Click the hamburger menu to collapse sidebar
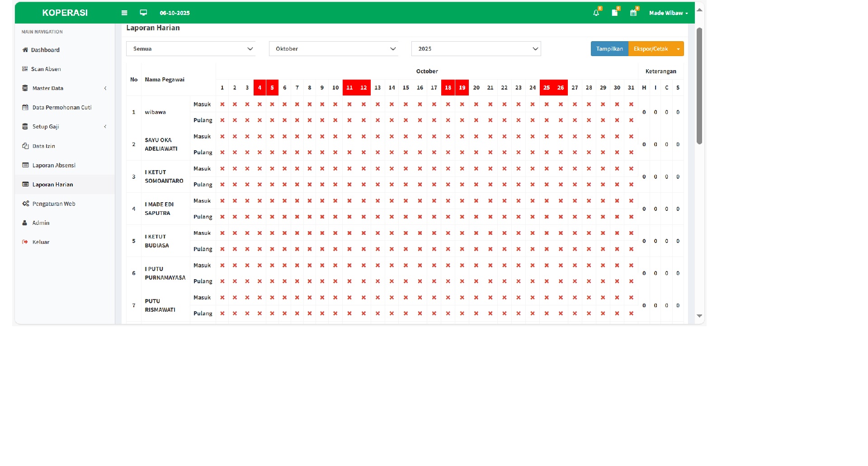Screen dimensions: 868x466 pyautogui.click(x=124, y=13)
